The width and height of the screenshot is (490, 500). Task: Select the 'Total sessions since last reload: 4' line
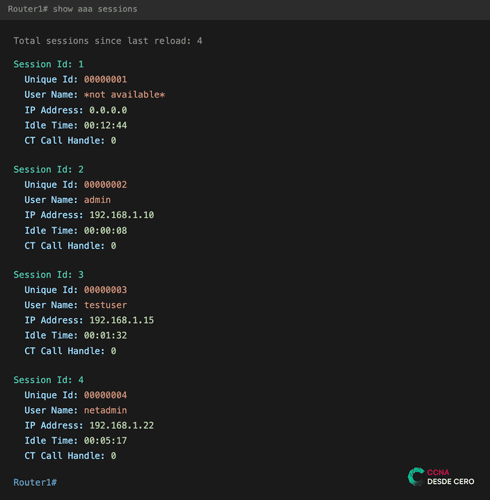108,41
